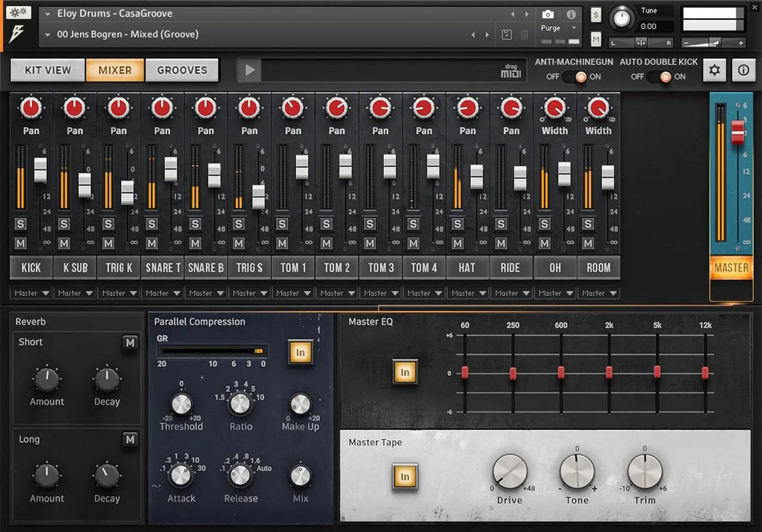
Task: Toggle the Master EQ In button
Action: [404, 372]
